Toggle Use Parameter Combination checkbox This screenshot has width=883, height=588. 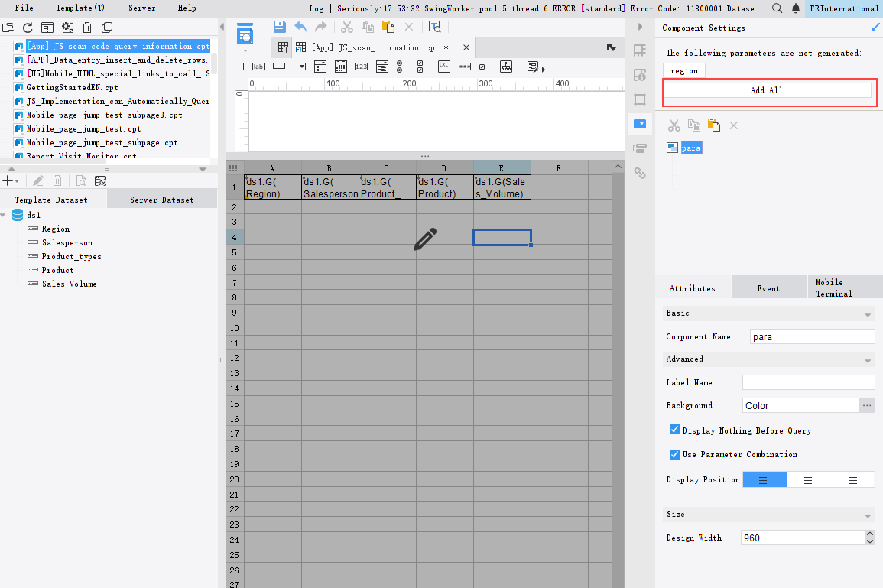(x=674, y=454)
